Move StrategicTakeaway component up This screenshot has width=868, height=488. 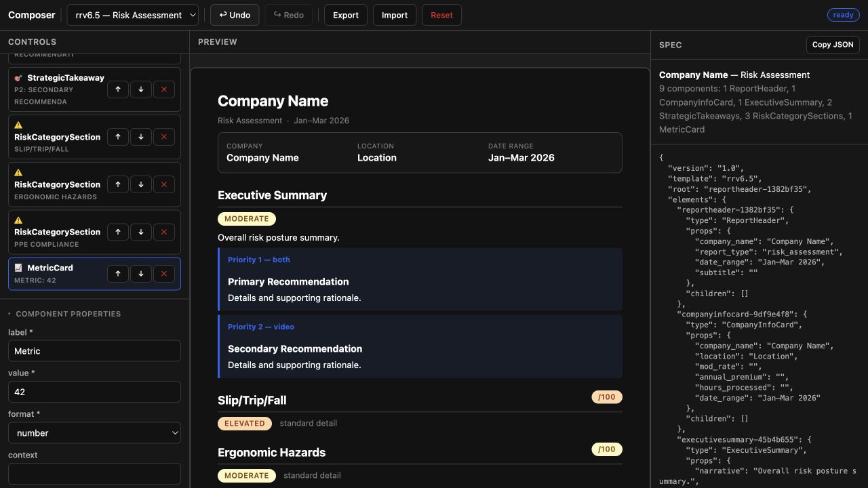coord(118,89)
